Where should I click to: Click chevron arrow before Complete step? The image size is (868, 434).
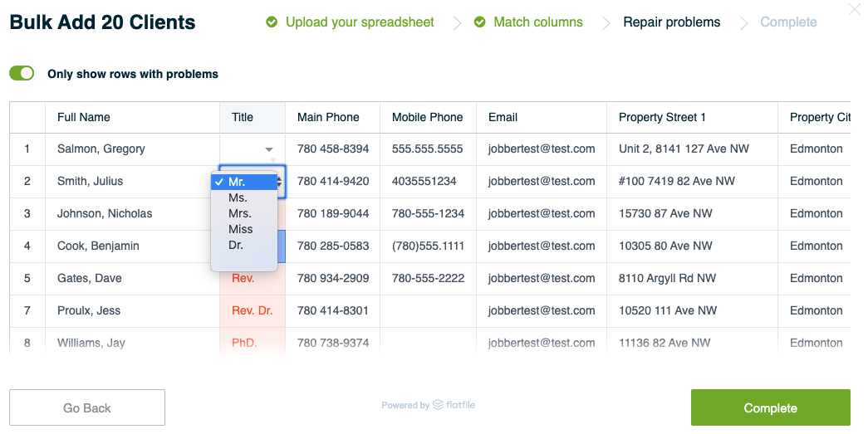click(744, 22)
